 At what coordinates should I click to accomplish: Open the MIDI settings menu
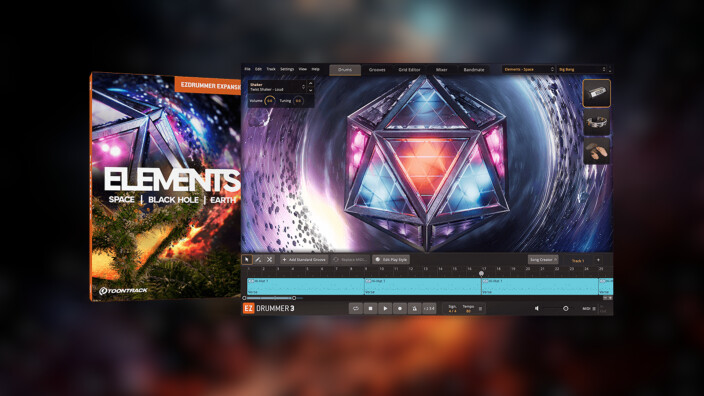click(589, 309)
